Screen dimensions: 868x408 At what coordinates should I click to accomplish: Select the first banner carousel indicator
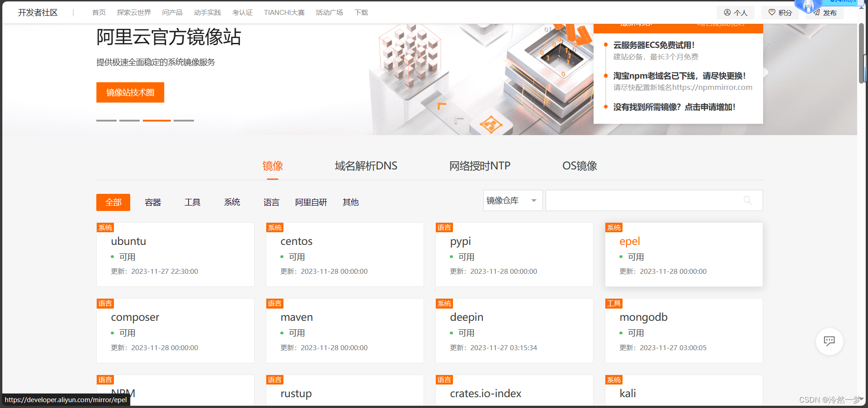click(106, 121)
